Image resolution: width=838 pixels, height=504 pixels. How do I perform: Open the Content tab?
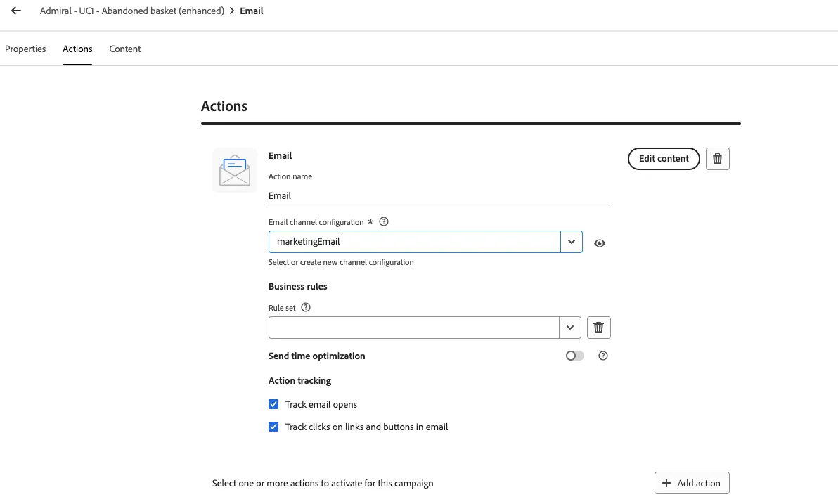(125, 49)
